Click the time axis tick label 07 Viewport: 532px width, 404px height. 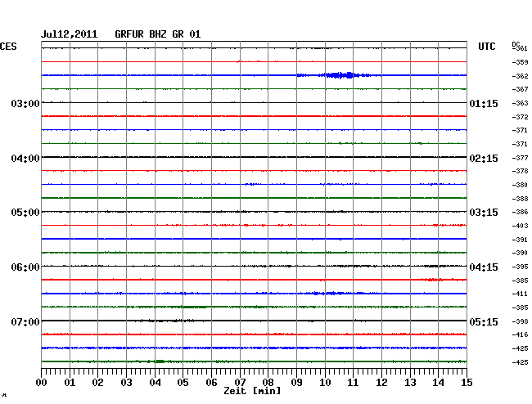click(240, 383)
